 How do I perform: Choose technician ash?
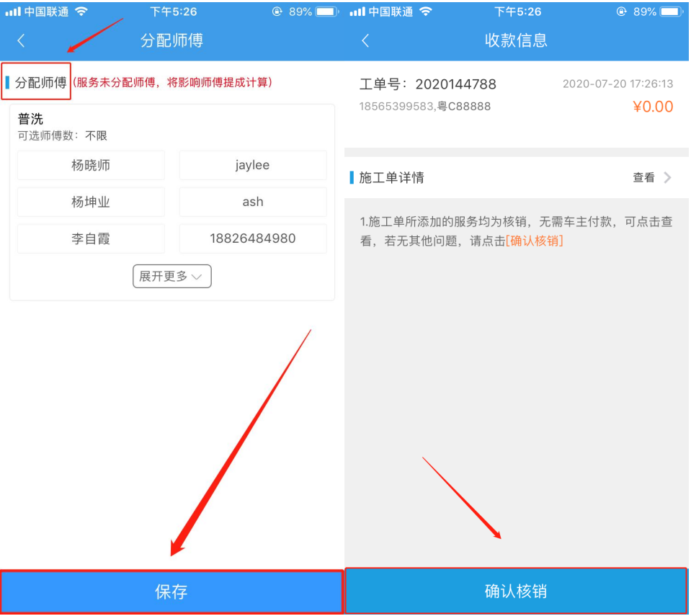pos(252,202)
